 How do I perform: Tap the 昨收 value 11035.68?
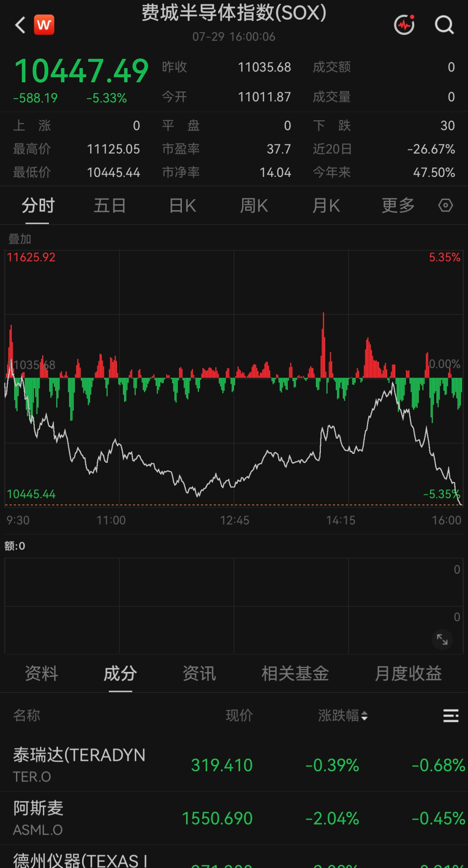click(264, 67)
